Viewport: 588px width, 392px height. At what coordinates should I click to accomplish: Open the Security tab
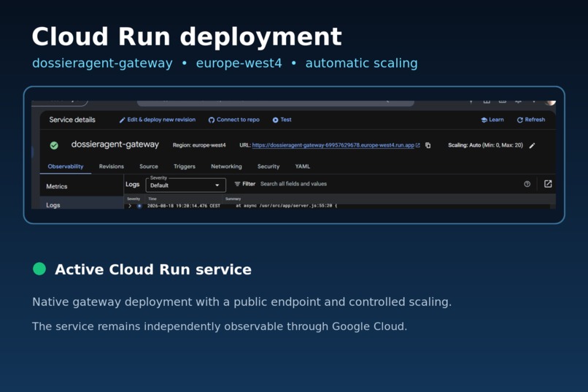pyautogui.click(x=268, y=166)
